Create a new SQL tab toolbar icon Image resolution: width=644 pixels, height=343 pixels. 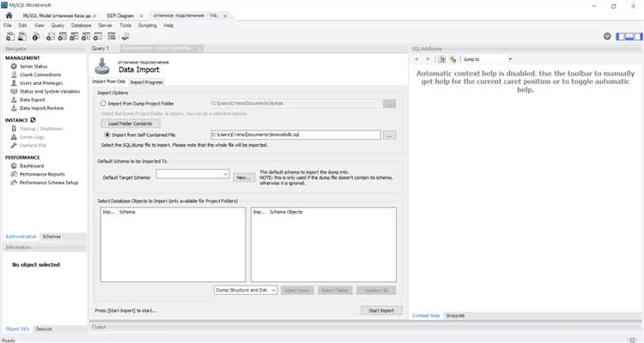(x=9, y=37)
